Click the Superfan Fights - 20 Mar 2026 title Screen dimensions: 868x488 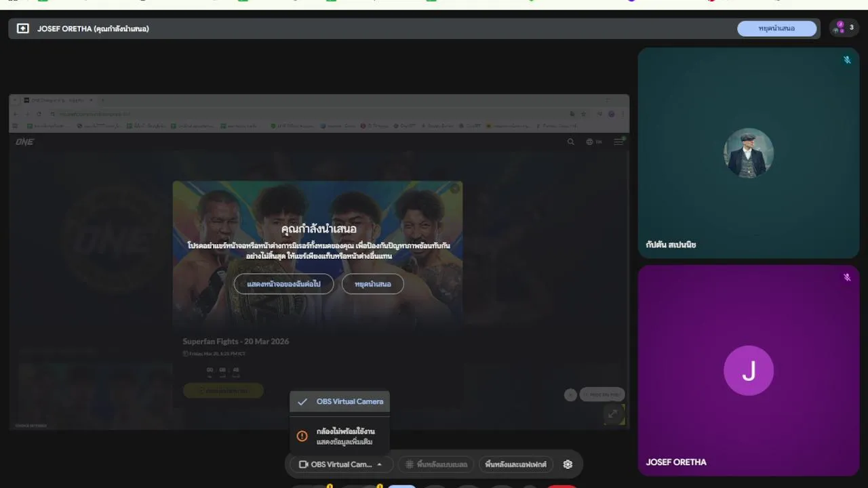(236, 342)
